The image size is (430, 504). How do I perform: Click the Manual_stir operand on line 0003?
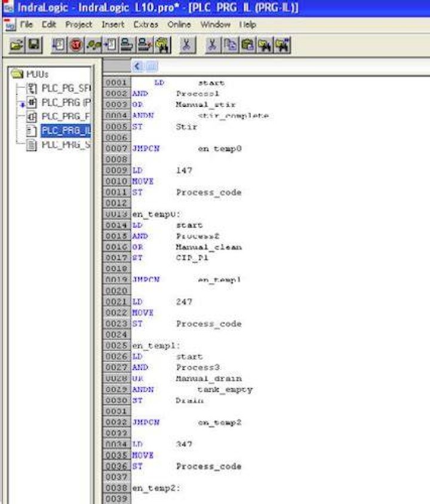point(205,105)
